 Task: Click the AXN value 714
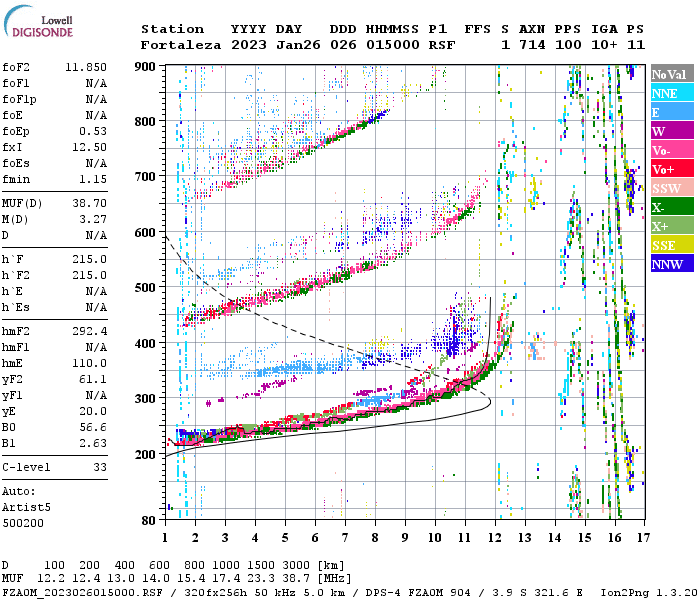click(x=532, y=45)
